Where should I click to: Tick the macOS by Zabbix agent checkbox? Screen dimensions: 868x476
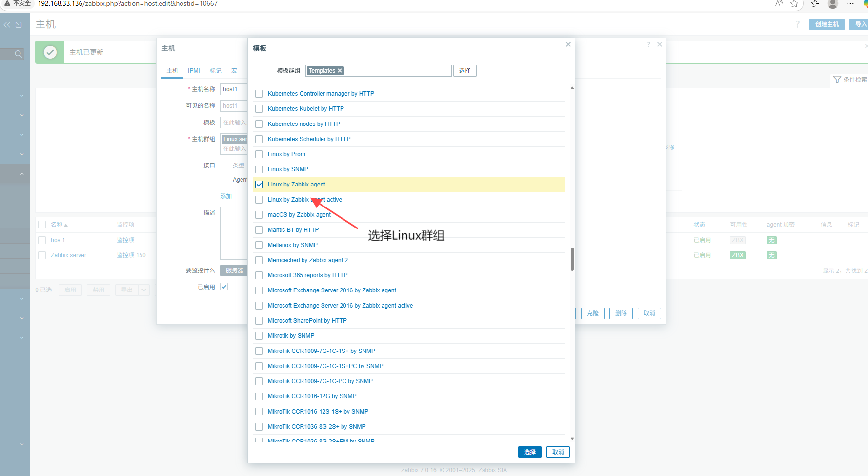tap(259, 215)
